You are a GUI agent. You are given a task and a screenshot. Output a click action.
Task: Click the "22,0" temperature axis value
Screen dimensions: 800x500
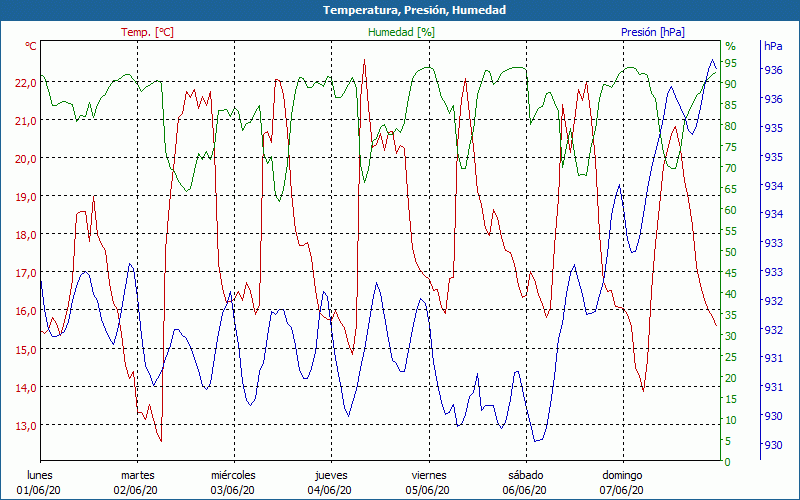click(x=26, y=83)
